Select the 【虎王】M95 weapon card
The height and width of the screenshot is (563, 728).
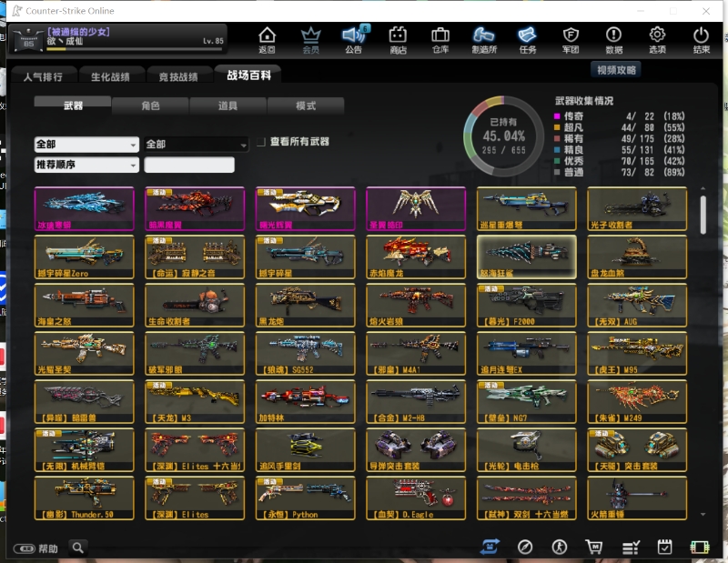[636, 354]
